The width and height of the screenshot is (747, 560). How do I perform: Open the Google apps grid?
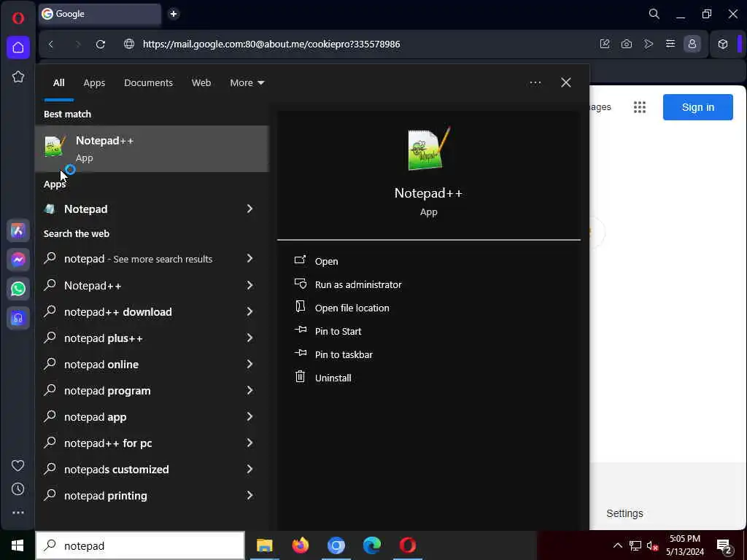point(640,107)
